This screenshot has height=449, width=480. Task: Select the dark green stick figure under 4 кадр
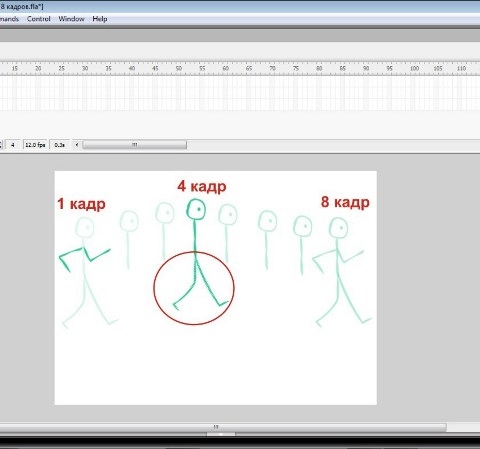coord(195,253)
